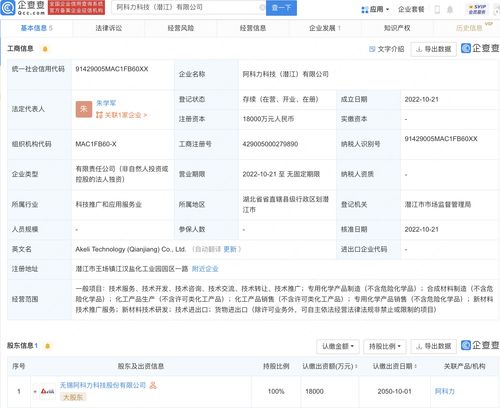Click the 应用 grid icon
The image size is (500, 408).
tap(365, 10)
